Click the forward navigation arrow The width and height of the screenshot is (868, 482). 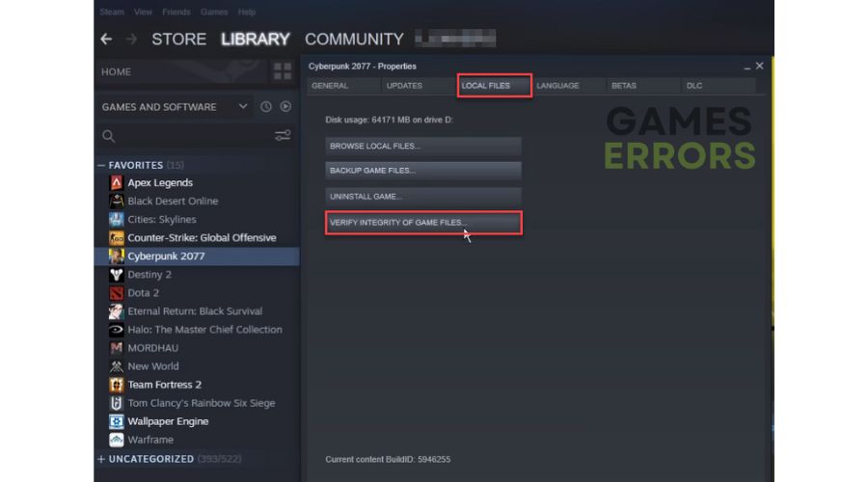131,39
